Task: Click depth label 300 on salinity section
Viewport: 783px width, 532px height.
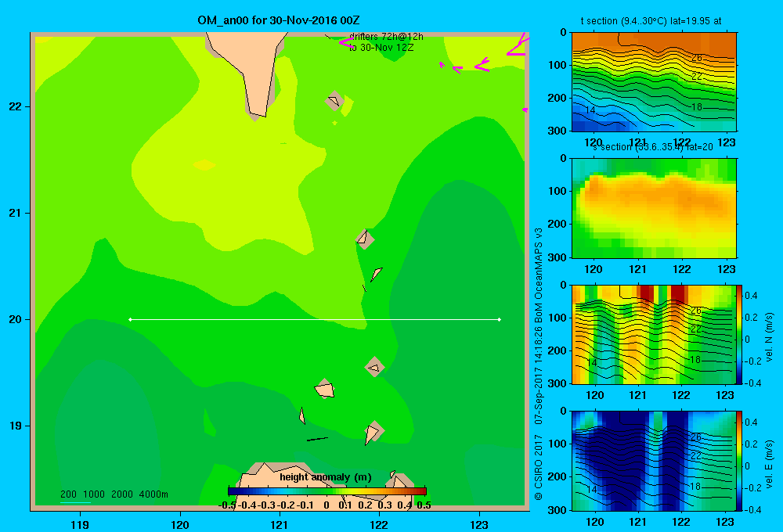Action: (557, 257)
